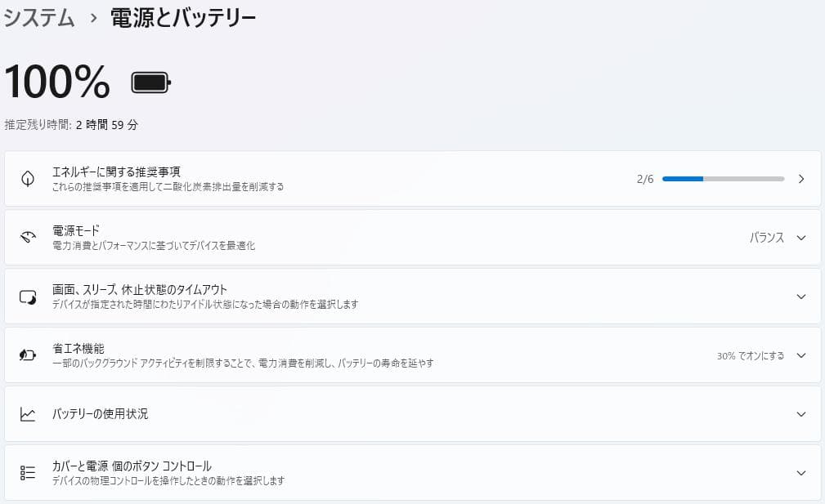The width and height of the screenshot is (825, 504).
Task: Click the screen and sleep timeout icon
Action: (x=27, y=297)
